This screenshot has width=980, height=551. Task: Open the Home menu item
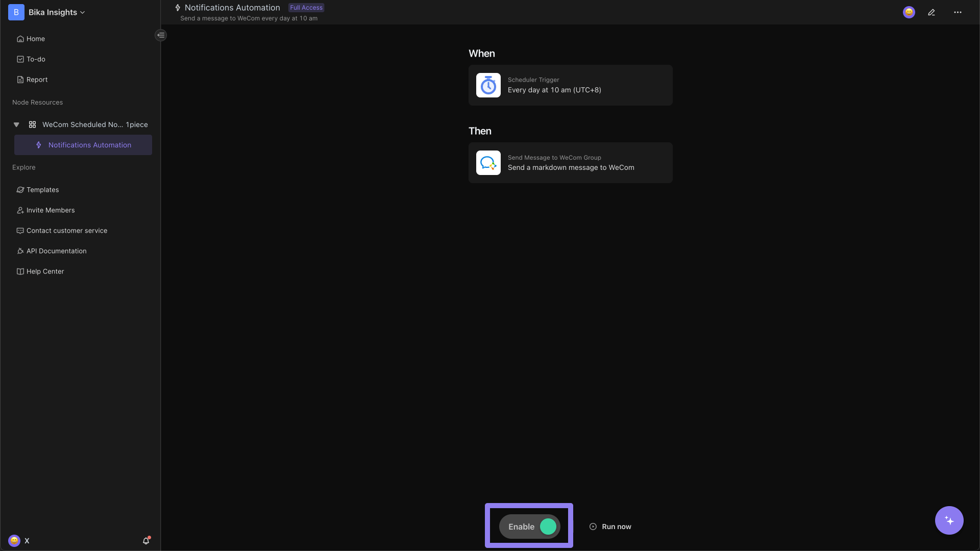pyautogui.click(x=35, y=39)
